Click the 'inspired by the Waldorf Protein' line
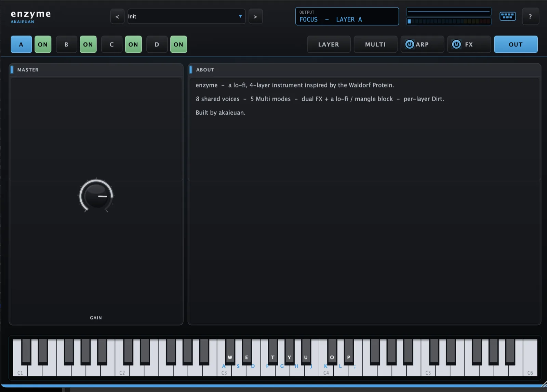 295,85
